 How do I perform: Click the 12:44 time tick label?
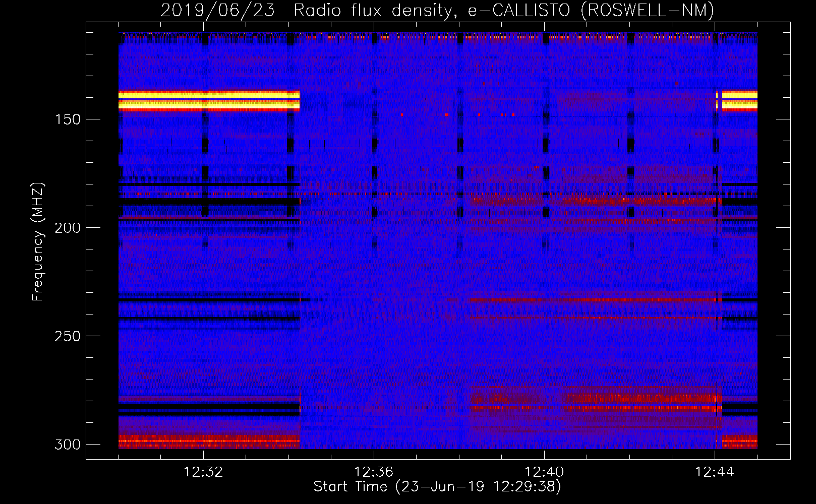715,472
